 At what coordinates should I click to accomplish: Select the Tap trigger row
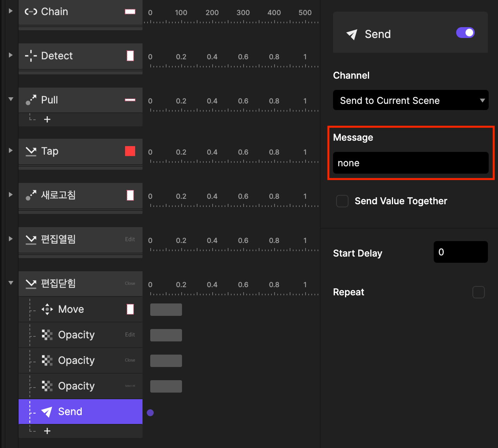pos(81,151)
